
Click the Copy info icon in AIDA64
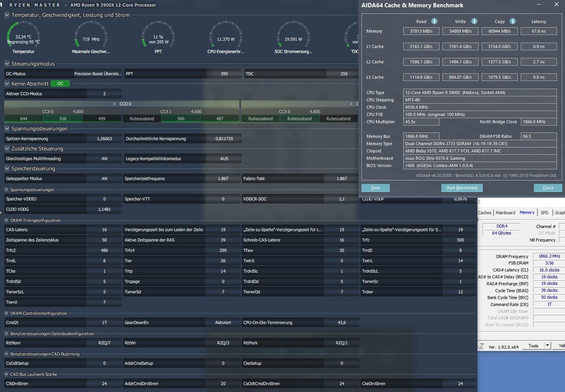tap(513, 21)
